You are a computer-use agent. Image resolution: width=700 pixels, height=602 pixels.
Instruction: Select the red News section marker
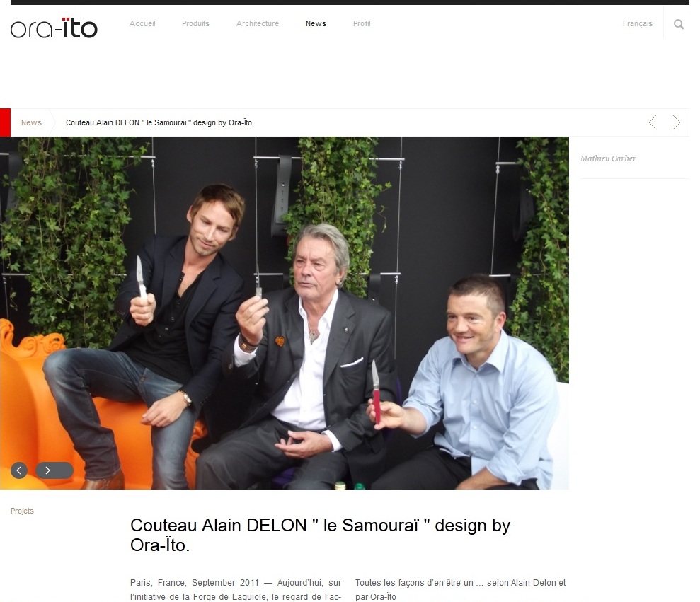tap(6, 122)
